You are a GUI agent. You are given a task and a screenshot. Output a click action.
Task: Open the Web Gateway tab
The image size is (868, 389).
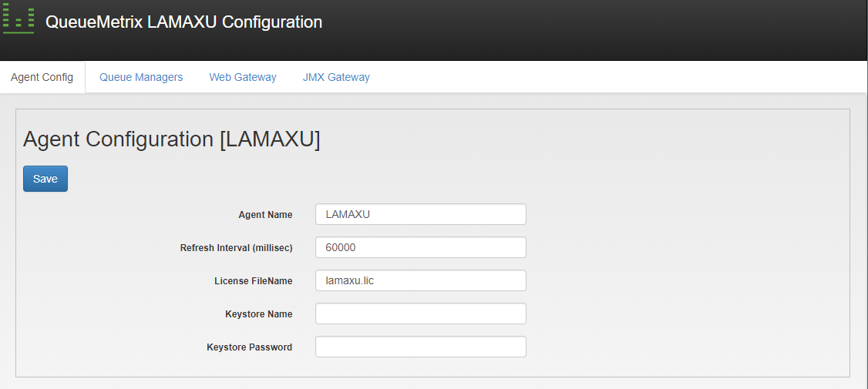(x=243, y=77)
